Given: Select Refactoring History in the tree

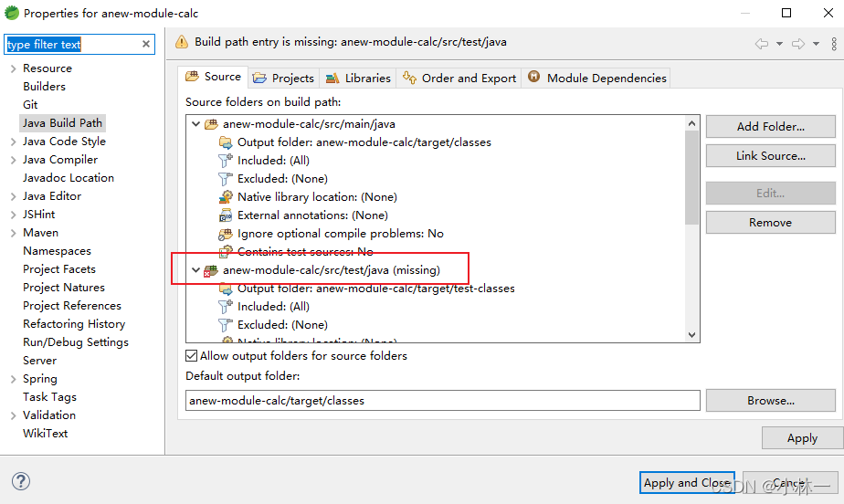Looking at the screenshot, I should click(74, 324).
